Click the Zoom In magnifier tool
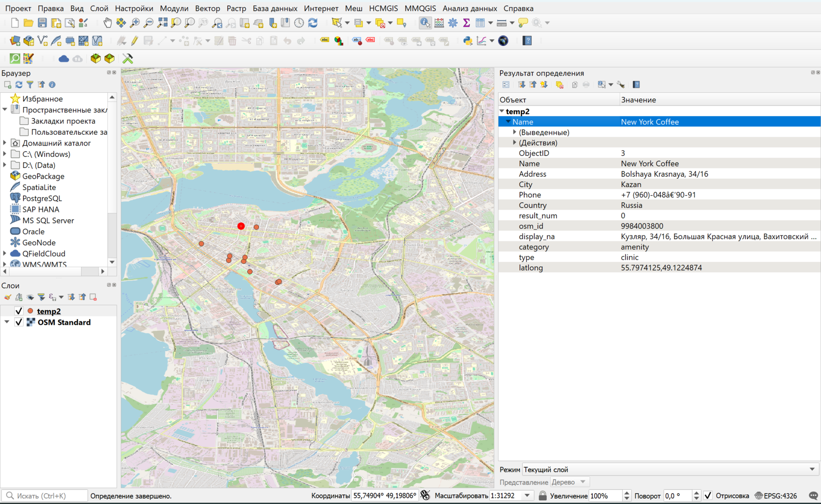The height and width of the screenshot is (504, 821). [134, 22]
